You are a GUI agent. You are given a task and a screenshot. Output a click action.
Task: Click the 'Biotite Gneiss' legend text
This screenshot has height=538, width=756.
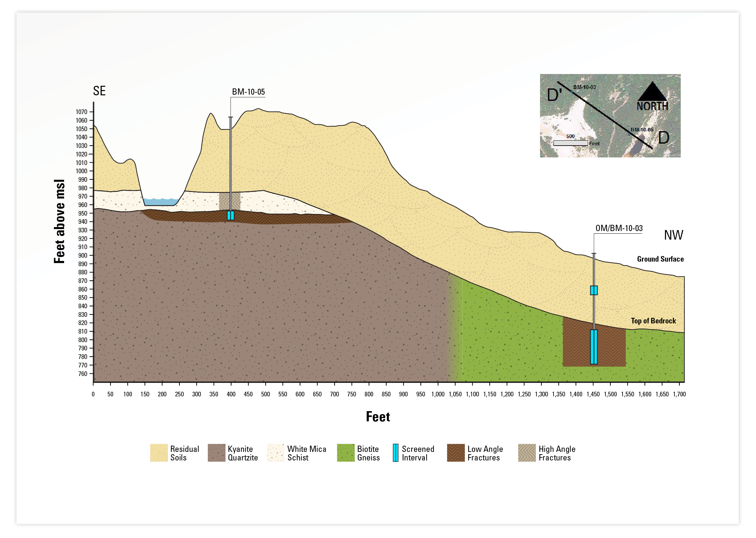pyautogui.click(x=368, y=453)
